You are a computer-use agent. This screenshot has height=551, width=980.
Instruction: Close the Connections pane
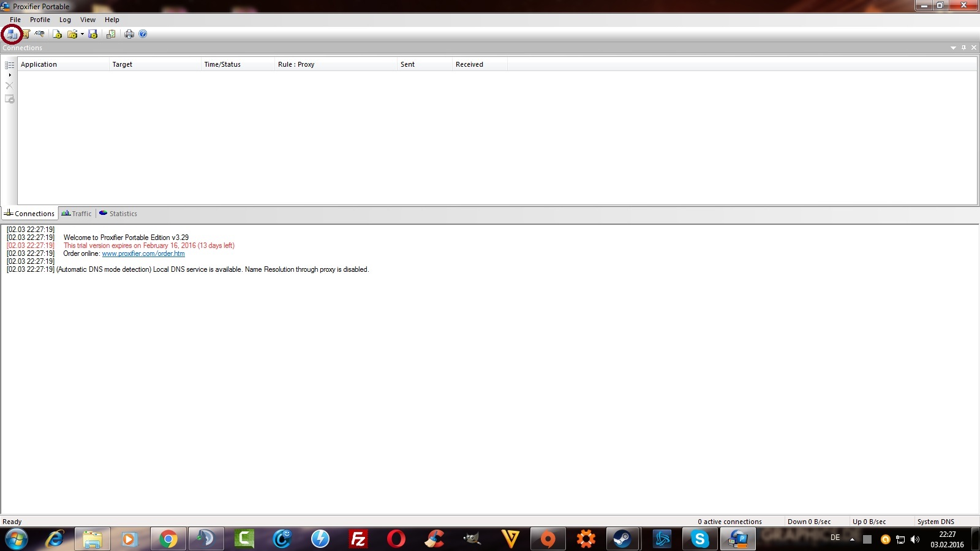point(974,48)
